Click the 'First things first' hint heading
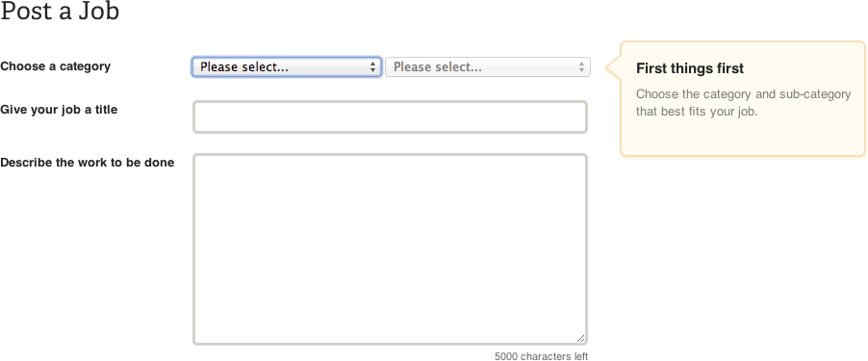 (690, 68)
